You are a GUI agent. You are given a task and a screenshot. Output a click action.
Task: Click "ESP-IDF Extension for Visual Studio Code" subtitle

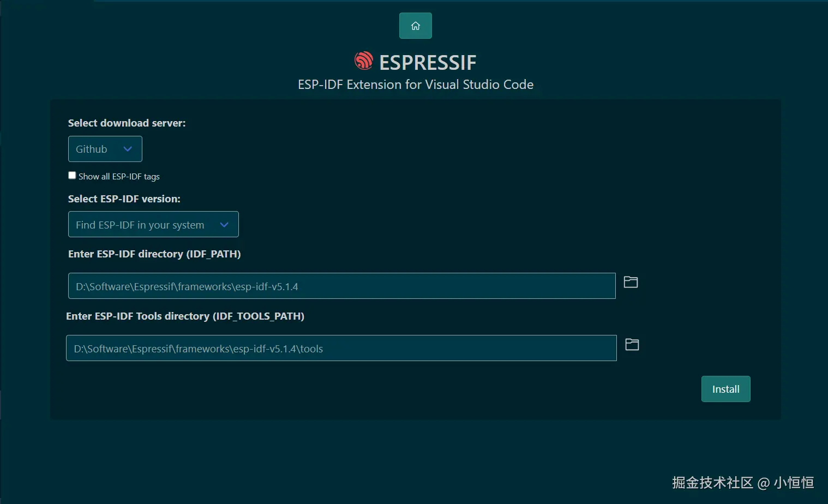[416, 85]
